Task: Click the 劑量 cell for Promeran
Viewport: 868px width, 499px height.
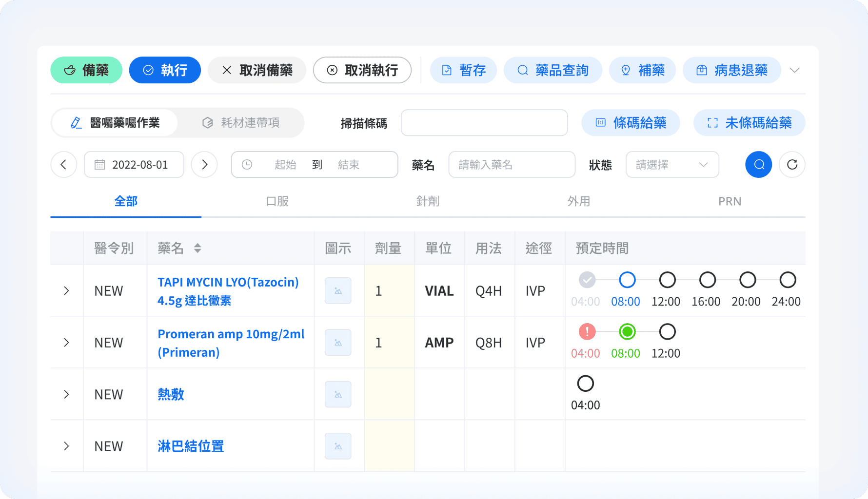Action: coord(389,343)
